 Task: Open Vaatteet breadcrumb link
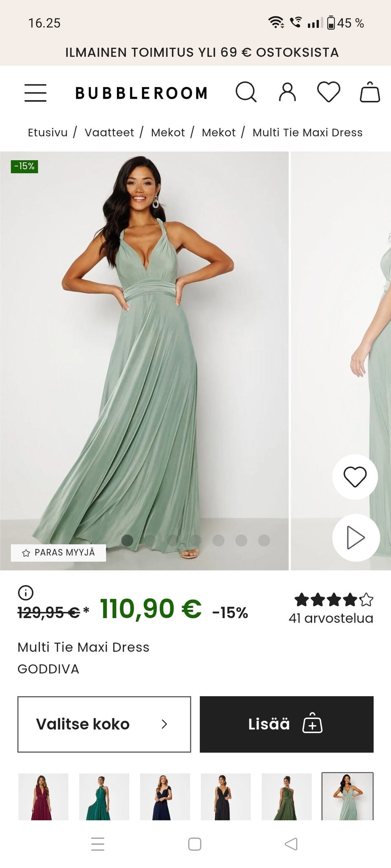point(109,133)
